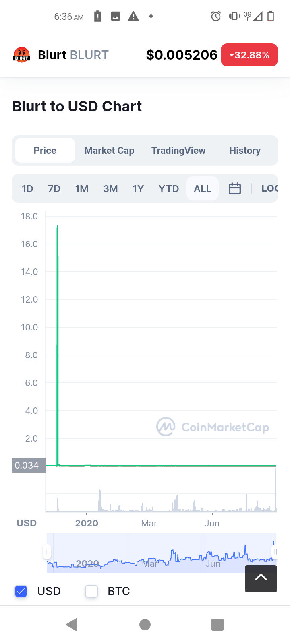Enable the BTC currency checkbox

pos(91,591)
